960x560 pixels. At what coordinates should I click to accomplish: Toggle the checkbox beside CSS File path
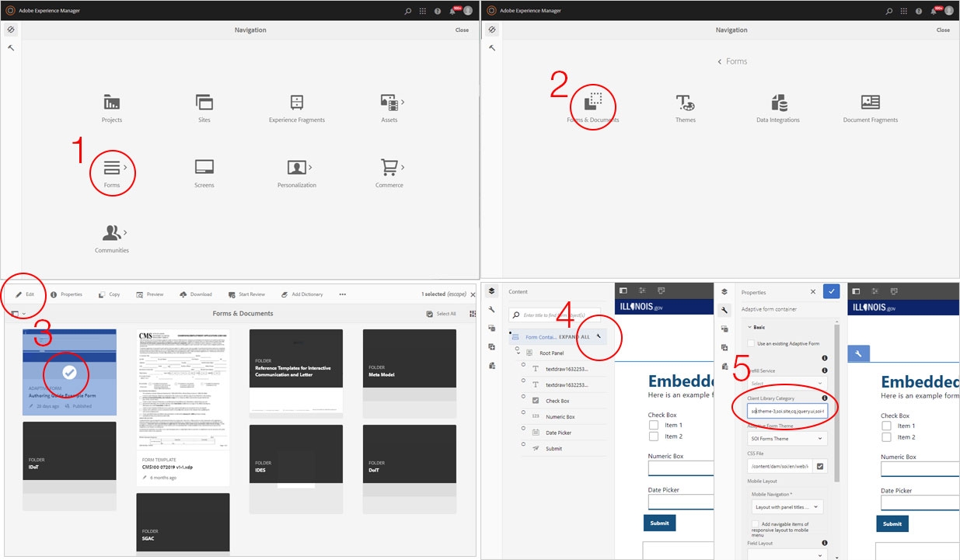point(820,466)
